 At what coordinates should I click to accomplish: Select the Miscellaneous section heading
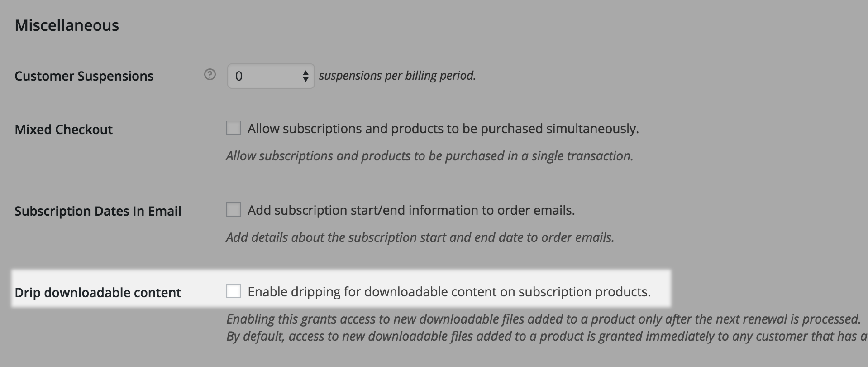[x=66, y=25]
